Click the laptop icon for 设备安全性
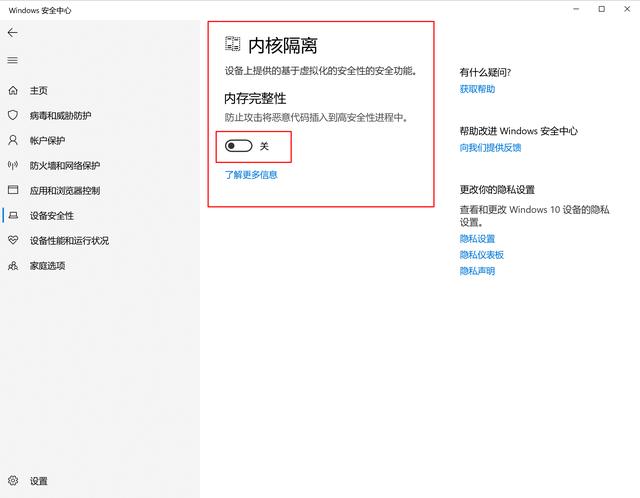This screenshot has width=640, height=498. (x=13, y=215)
